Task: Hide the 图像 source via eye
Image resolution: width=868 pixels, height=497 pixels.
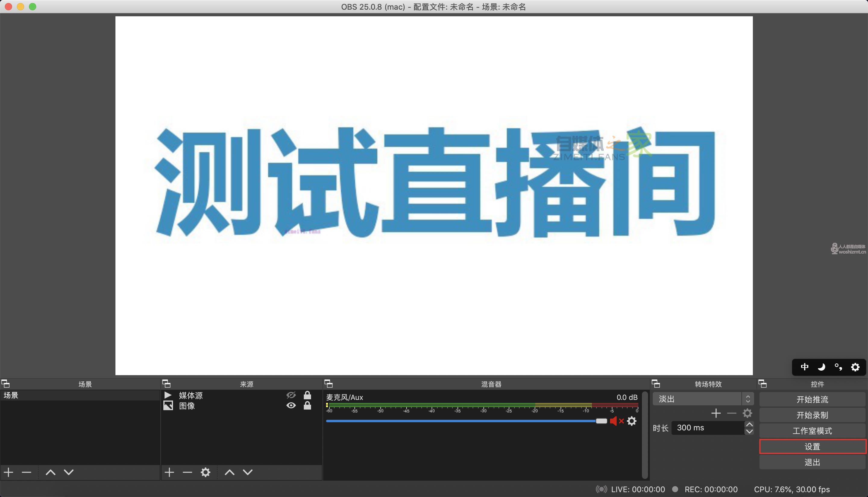Action: tap(291, 406)
